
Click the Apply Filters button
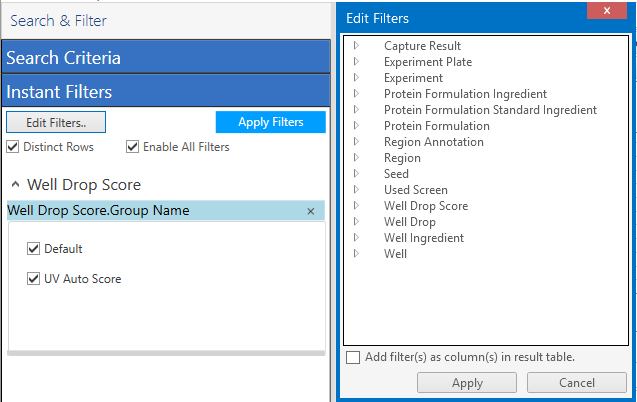click(271, 122)
